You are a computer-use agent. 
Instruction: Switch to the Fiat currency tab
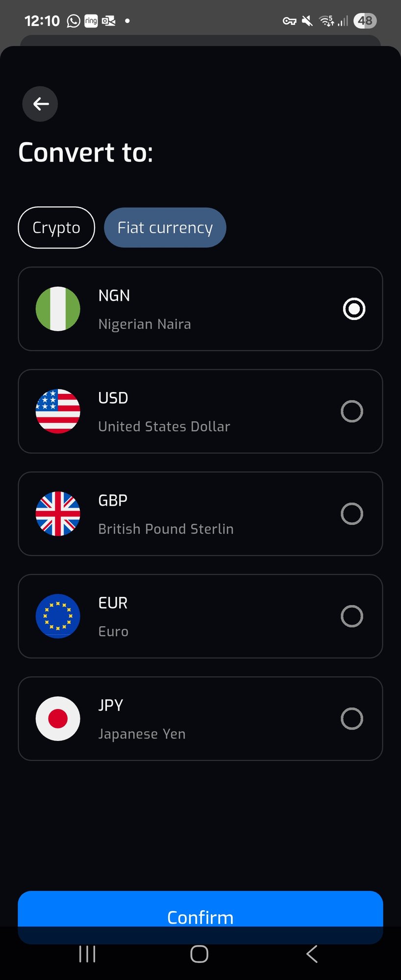pos(165,227)
